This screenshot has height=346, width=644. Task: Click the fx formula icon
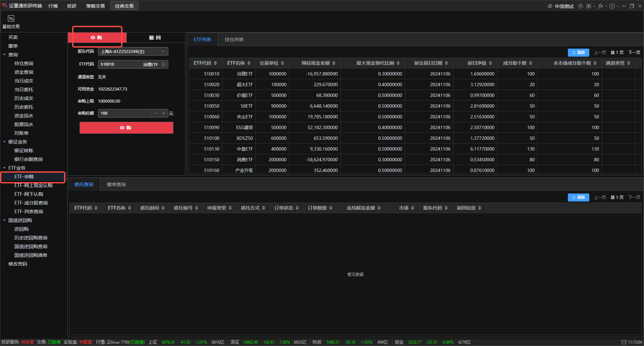[600, 6]
